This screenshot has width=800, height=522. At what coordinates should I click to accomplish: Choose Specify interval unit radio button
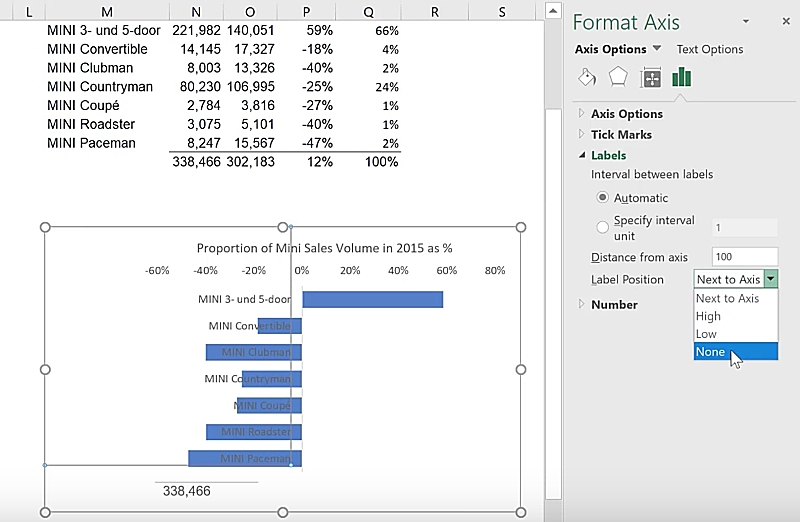pos(603,227)
